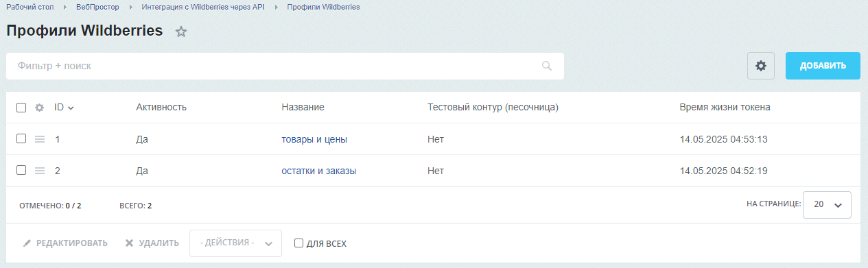Check the checkbox for row with ID 1
This screenshot has width=868, height=268.
(21, 138)
